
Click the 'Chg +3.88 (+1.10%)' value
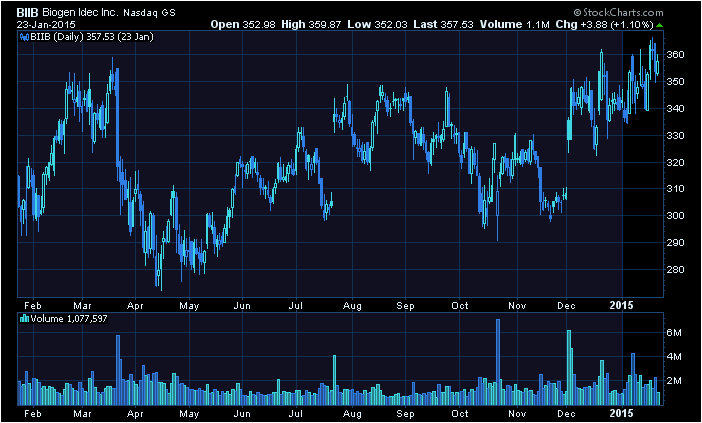[x=604, y=25]
